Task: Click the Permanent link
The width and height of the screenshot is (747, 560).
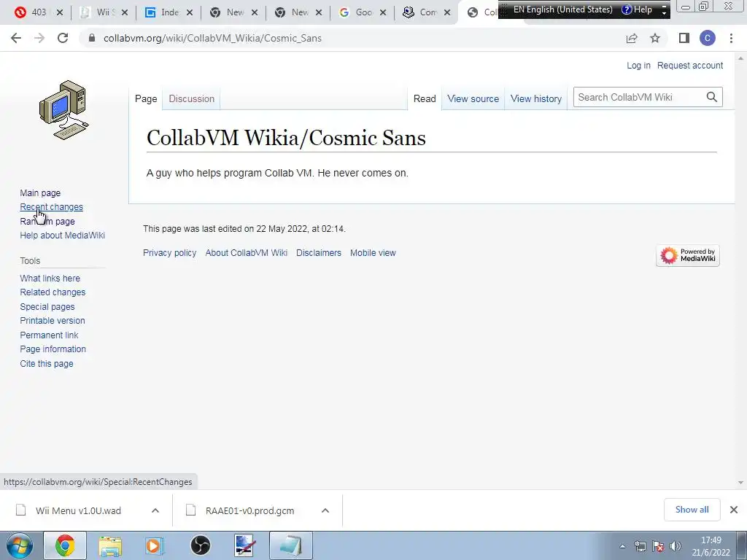Action: click(x=49, y=335)
